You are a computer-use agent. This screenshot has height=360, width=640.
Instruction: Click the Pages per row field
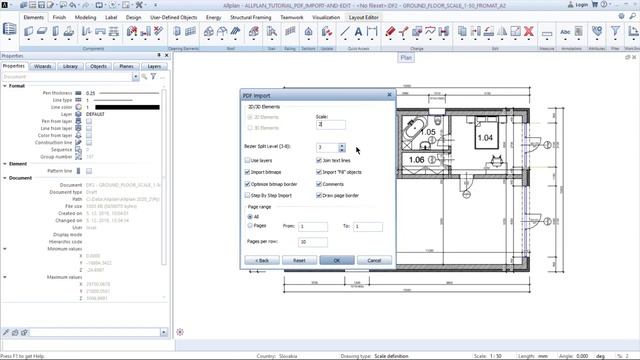(313, 242)
